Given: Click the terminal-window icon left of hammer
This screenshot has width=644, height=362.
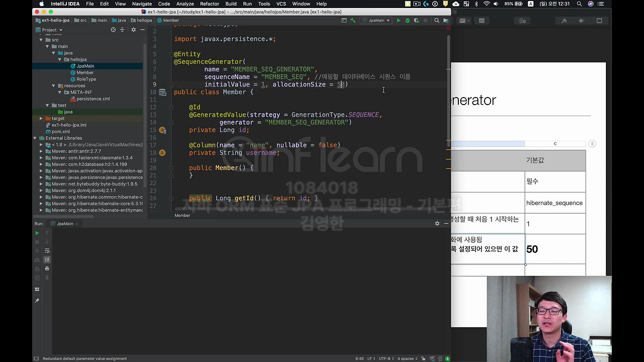Looking at the screenshot, I should 344,21.
